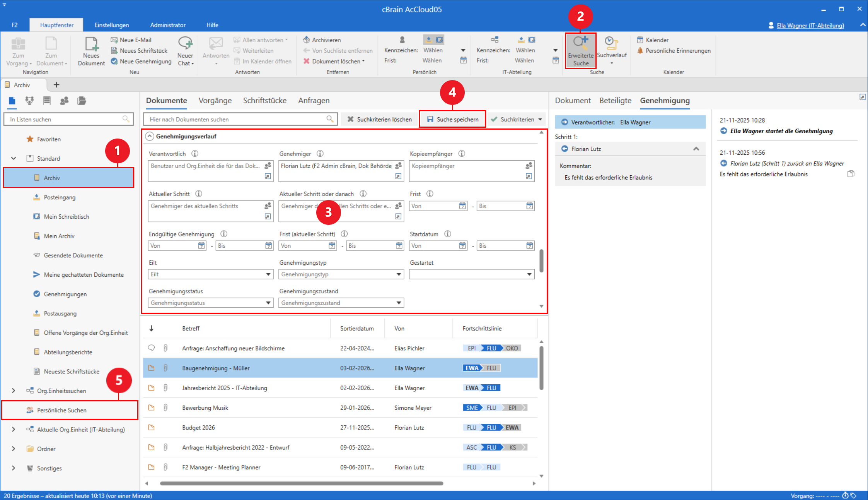The image size is (868, 500).
Task: Open Persönliche Erinnerungen
Action: (674, 50)
